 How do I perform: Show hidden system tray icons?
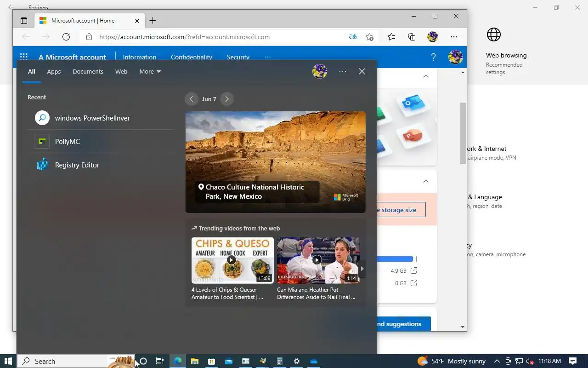pyautogui.click(x=497, y=361)
